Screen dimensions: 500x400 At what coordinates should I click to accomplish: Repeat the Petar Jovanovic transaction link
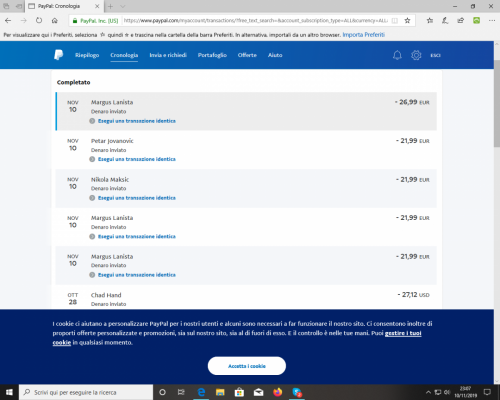pyautogui.click(x=137, y=159)
